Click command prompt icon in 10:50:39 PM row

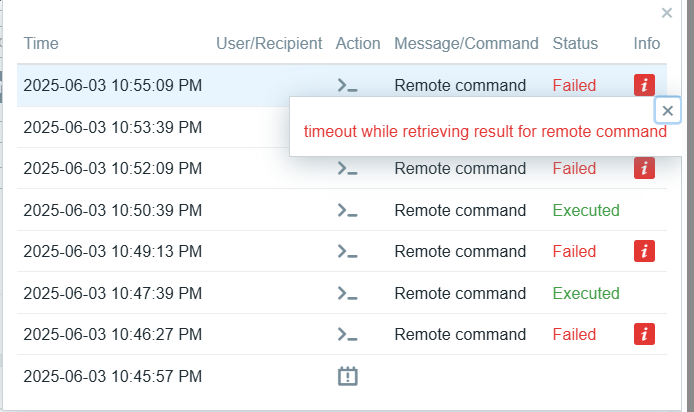click(x=347, y=210)
